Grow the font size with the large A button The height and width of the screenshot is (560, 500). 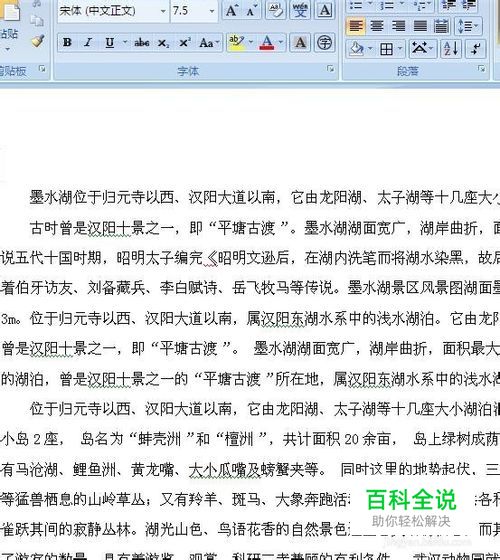coord(232,11)
